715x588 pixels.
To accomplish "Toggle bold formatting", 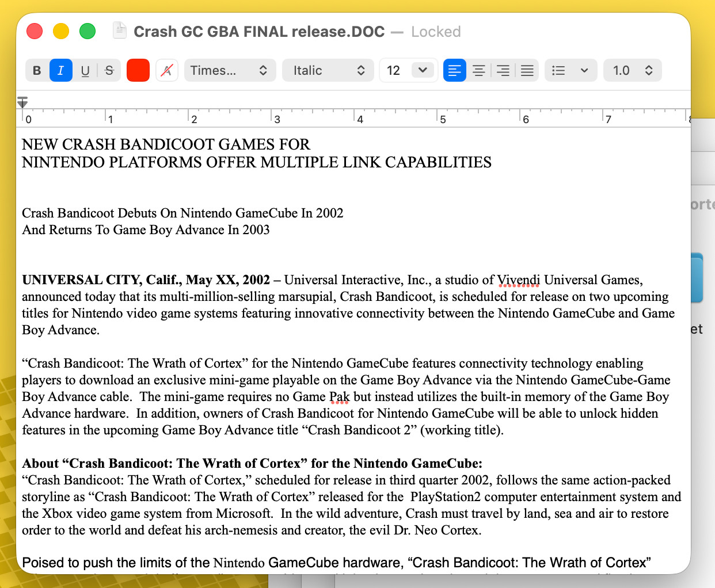I will click(x=37, y=70).
